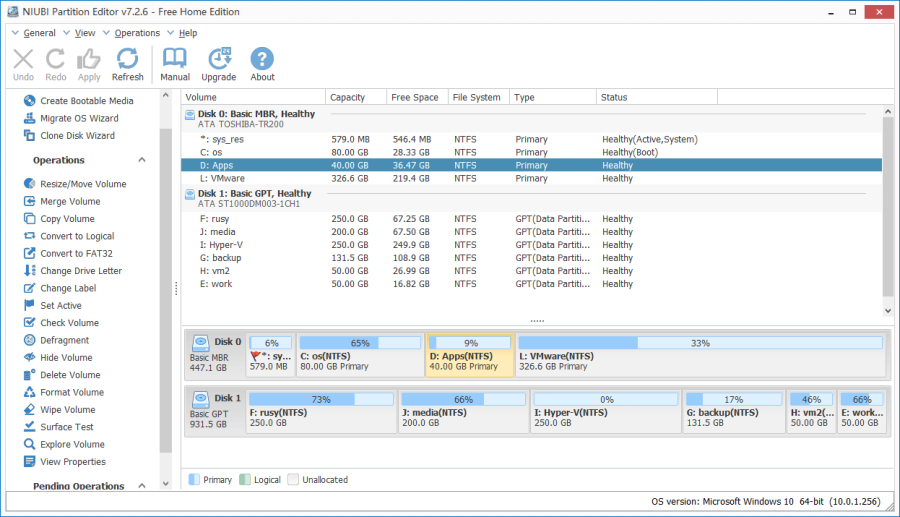
Task: Collapse the Pending Operations section chevron
Action: (142, 486)
